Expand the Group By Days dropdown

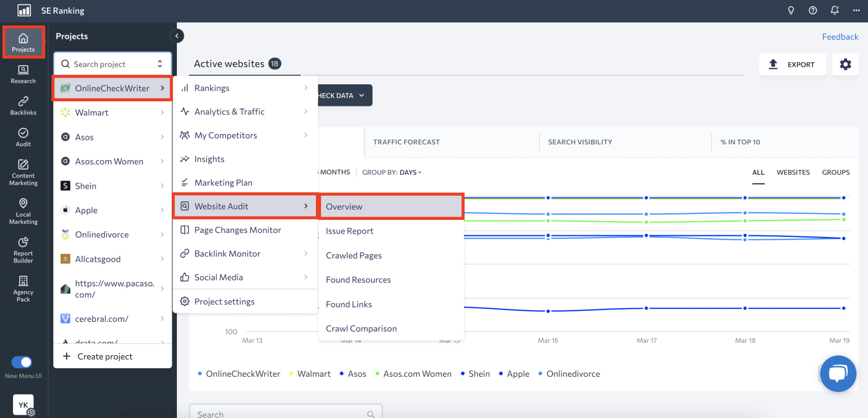point(410,173)
